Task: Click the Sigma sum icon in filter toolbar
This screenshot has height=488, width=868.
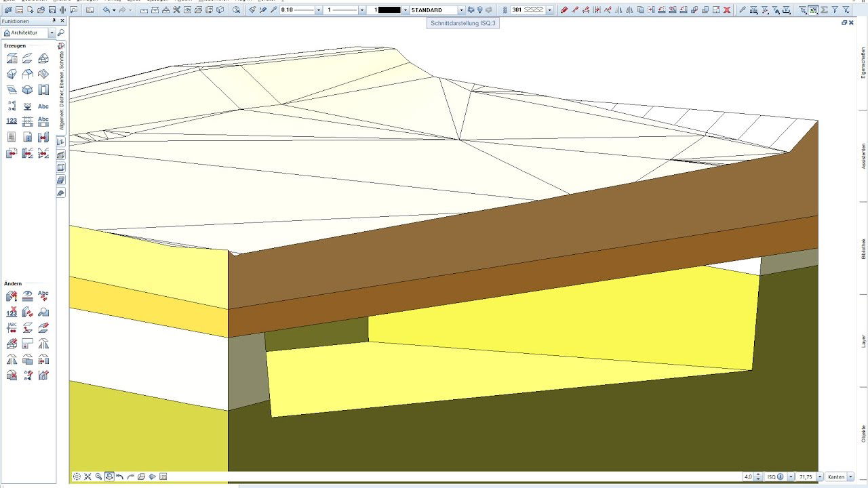Action: pyautogui.click(x=824, y=10)
